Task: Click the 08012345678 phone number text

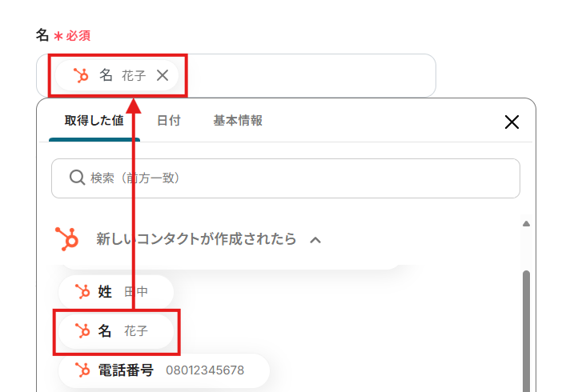Action: [205, 370]
